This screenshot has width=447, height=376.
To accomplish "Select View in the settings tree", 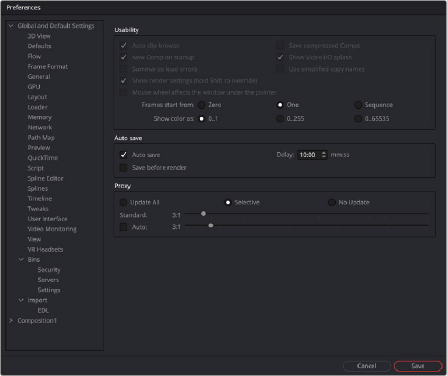I will (34, 239).
